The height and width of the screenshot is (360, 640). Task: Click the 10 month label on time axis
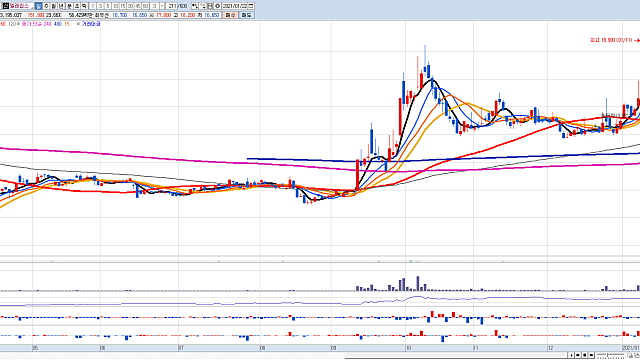click(408, 348)
